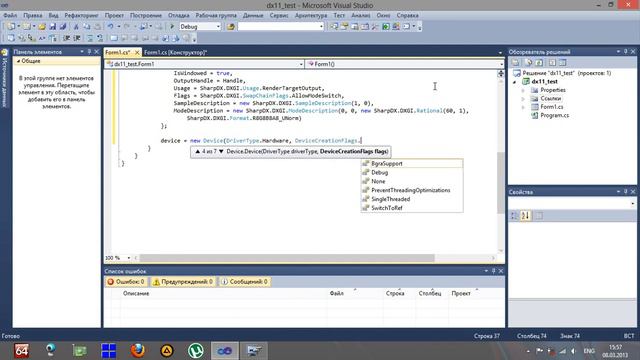Open the Правка menu

click(33, 15)
